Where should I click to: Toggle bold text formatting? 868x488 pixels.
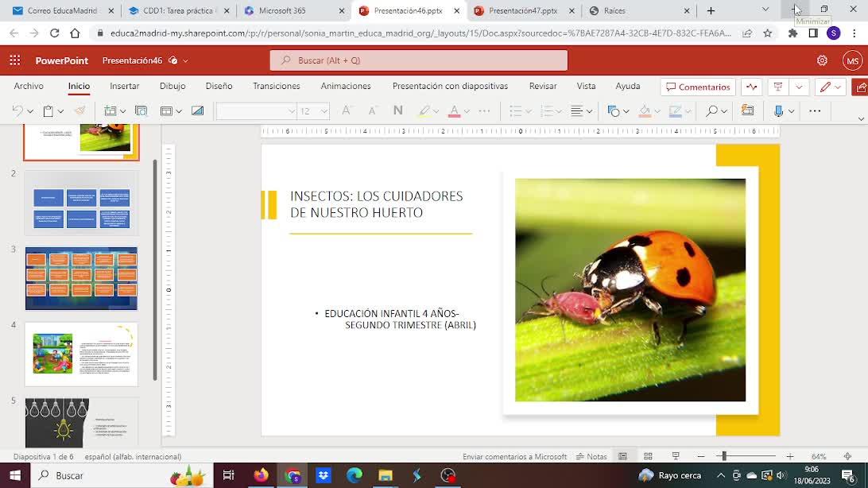(x=398, y=111)
